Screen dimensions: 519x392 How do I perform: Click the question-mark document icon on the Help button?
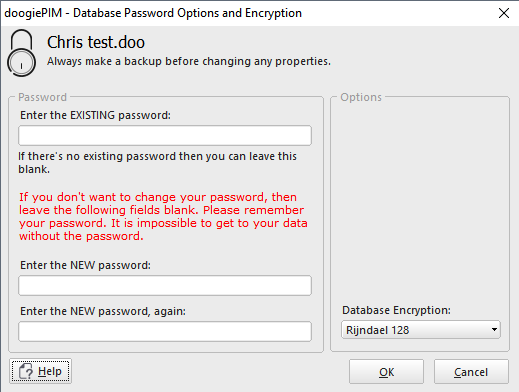pyautogui.click(x=26, y=371)
